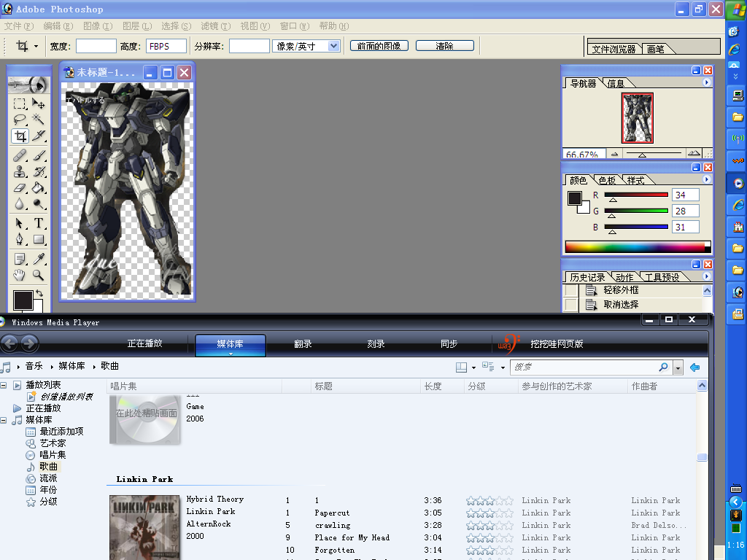The image size is (747, 560).
Task: Click the Hybrid Theory album cover
Action: click(145, 528)
